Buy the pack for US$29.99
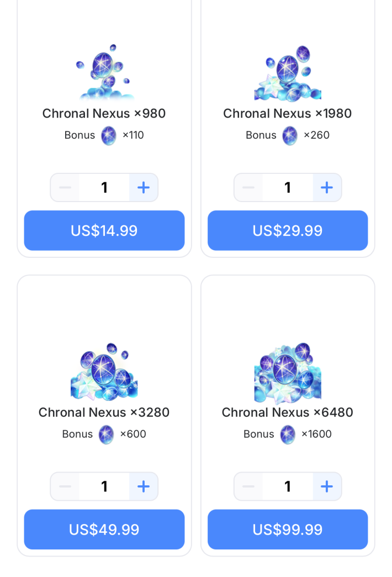Viewport: 392px width, 577px height. coord(288,230)
